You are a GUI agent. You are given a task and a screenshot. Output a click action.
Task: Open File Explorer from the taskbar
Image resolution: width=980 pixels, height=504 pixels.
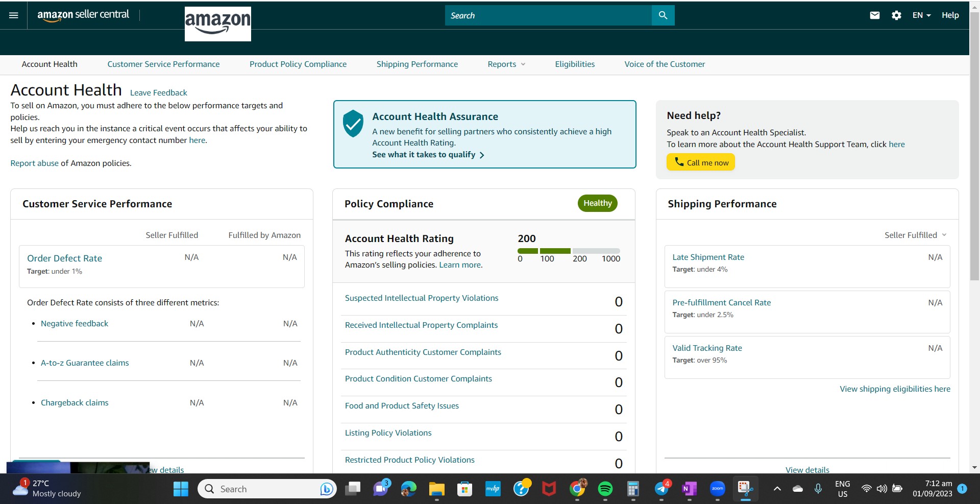[x=436, y=489]
